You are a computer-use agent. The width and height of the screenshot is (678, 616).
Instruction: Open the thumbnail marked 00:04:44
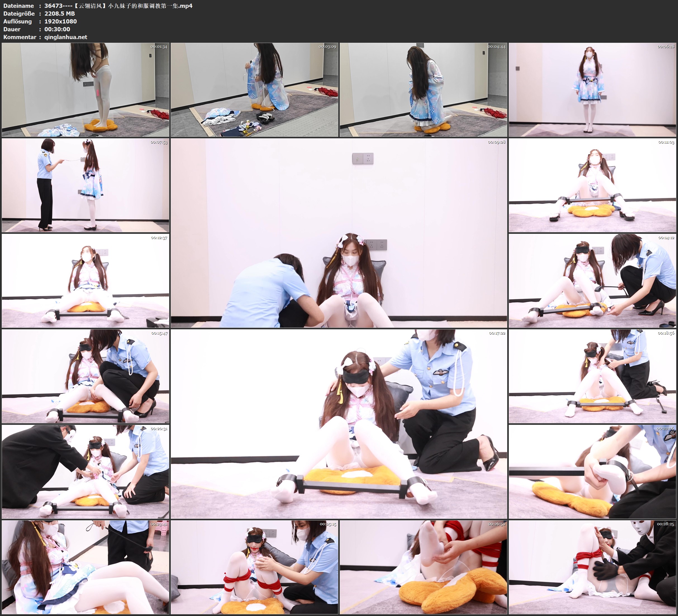(x=424, y=90)
